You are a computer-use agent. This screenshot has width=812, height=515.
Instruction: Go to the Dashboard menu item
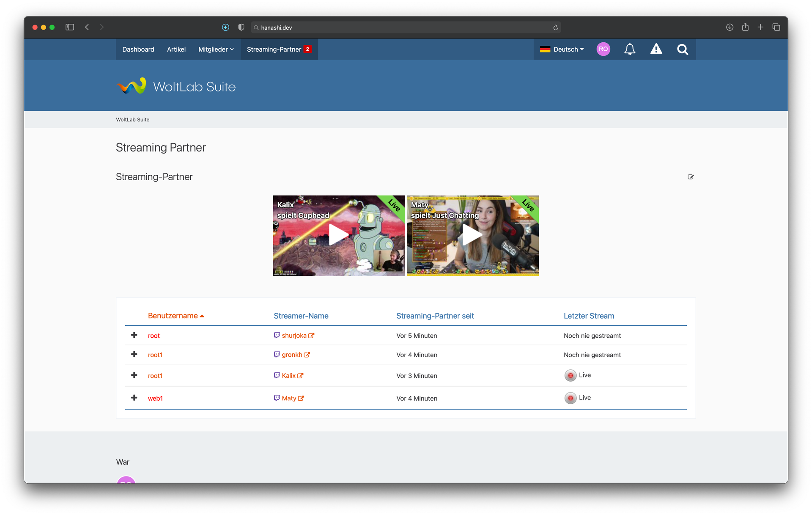pyautogui.click(x=138, y=50)
